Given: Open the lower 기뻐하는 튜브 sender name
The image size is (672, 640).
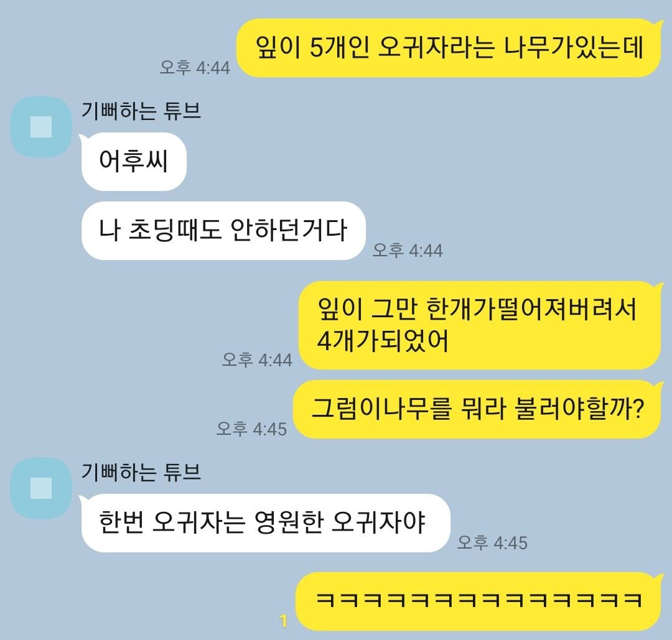Looking at the screenshot, I should [141, 473].
